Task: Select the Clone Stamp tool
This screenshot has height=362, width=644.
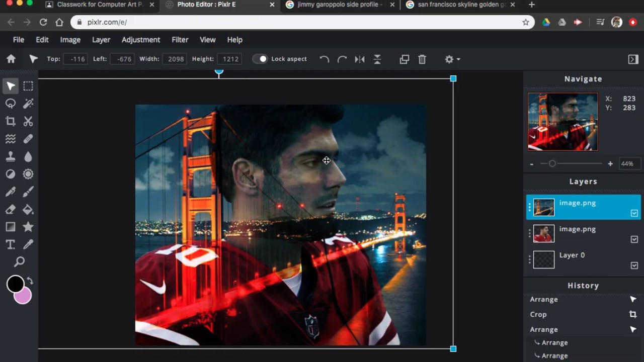Action: coord(11,156)
